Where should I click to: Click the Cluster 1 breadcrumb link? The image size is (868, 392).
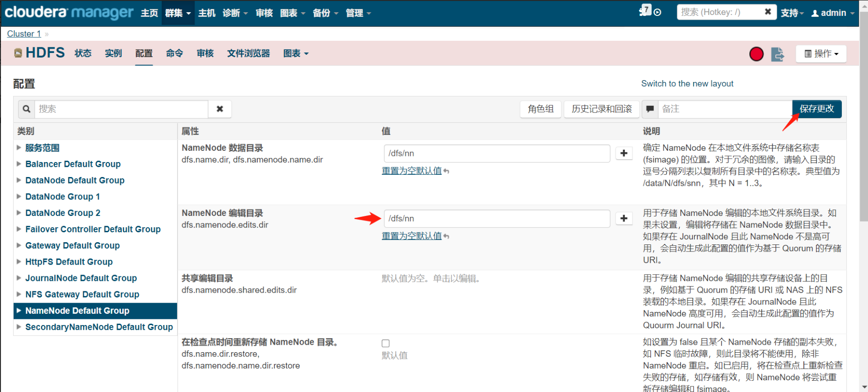(24, 34)
